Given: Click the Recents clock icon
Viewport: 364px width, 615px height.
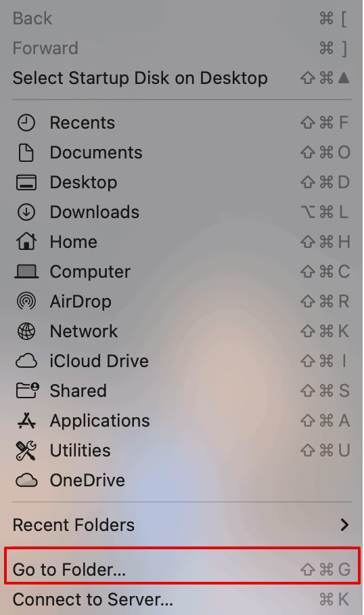Looking at the screenshot, I should (26, 123).
